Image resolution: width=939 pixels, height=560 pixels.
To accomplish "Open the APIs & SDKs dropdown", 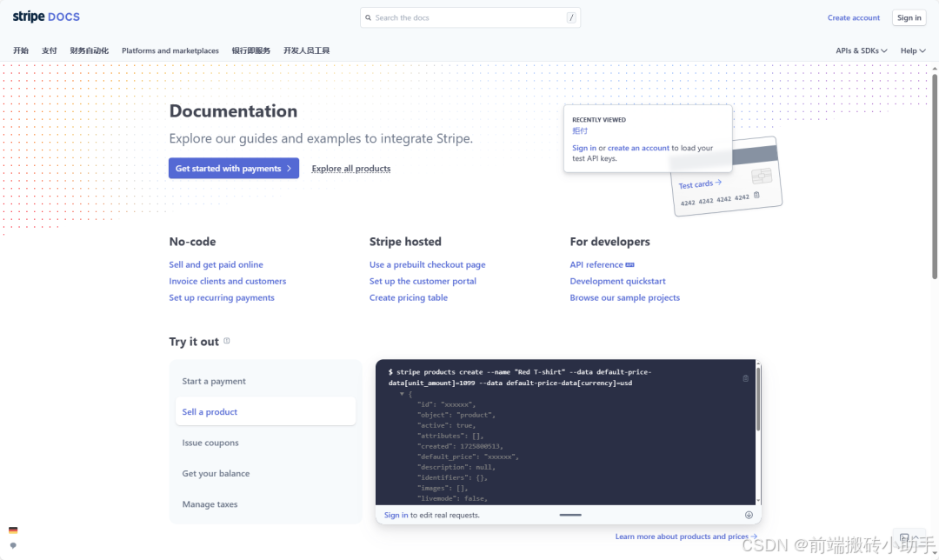I will tap(861, 51).
